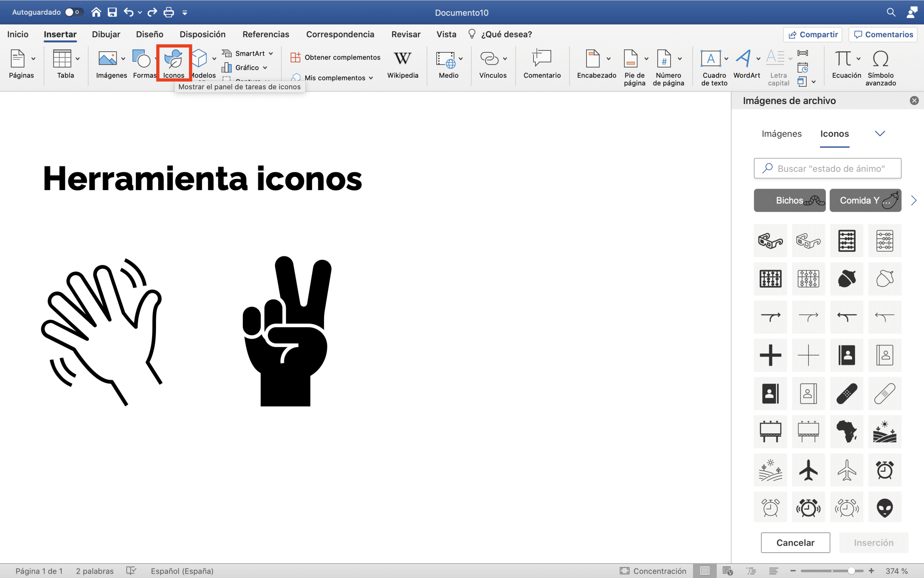The image size is (924, 578).
Task: Enable Concentración focus mode
Action: click(x=653, y=571)
